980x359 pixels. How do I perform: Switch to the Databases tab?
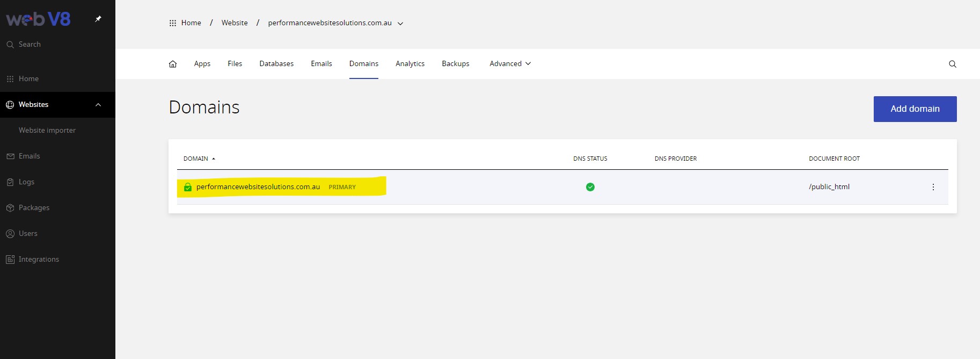[x=276, y=63]
